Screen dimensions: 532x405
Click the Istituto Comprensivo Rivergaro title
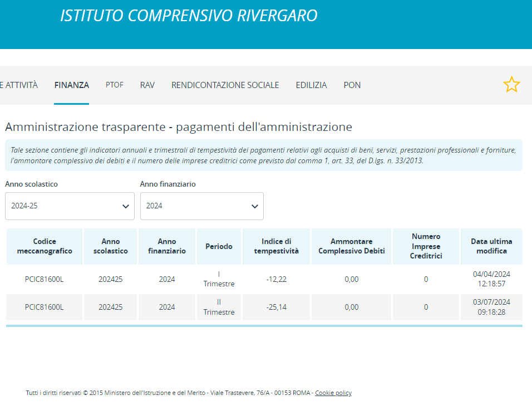coord(189,16)
